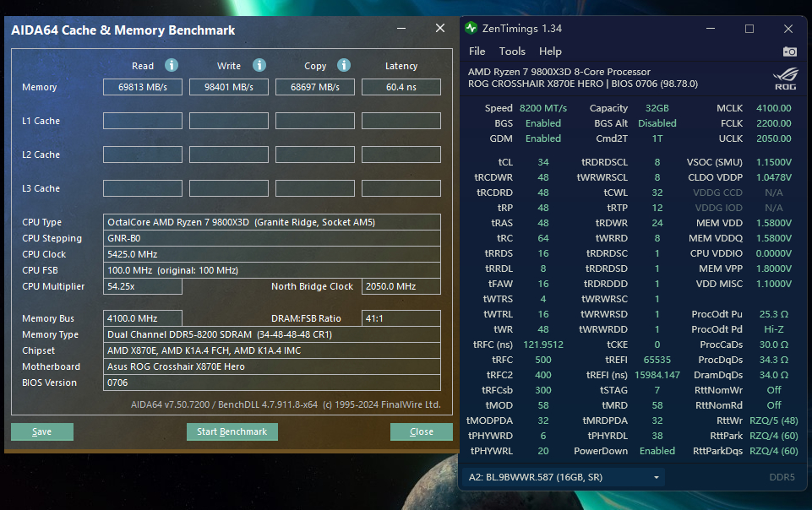Click the Copy info icon in AIDA64
The width and height of the screenshot is (812, 510).
(344, 65)
